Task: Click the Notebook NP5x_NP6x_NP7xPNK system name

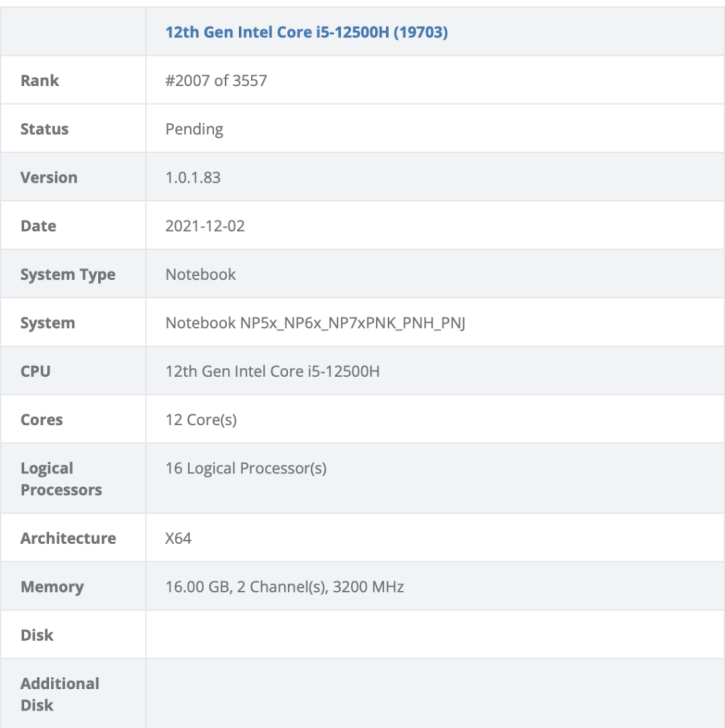Action: pos(315,323)
